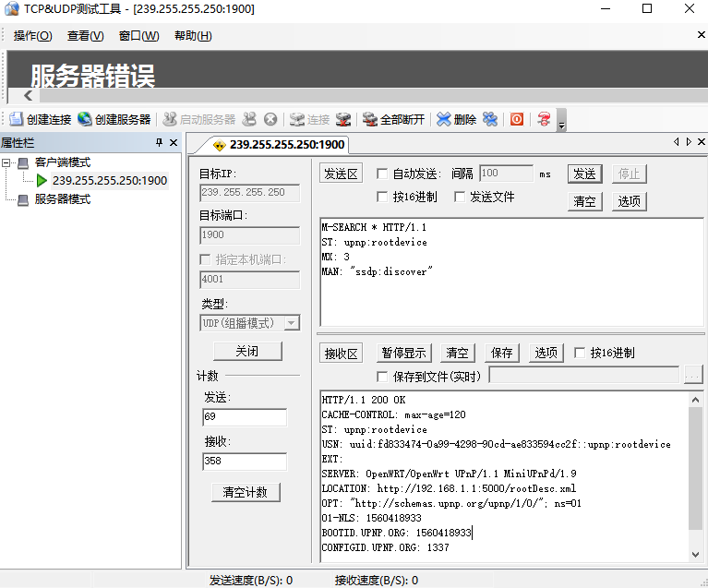Click the 暂停显示 button
This screenshot has height=588, width=708.
click(x=403, y=354)
